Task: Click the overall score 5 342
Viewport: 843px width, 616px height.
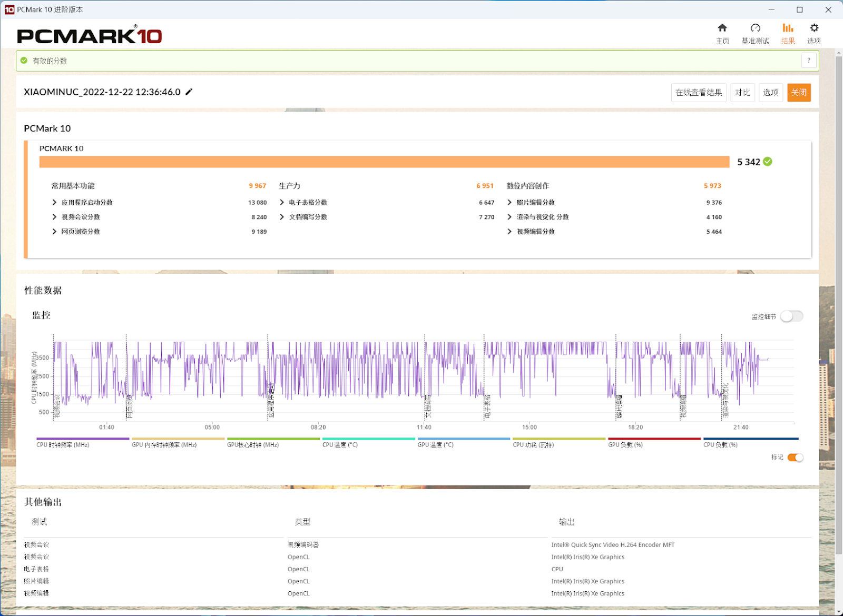Action: pos(749,162)
